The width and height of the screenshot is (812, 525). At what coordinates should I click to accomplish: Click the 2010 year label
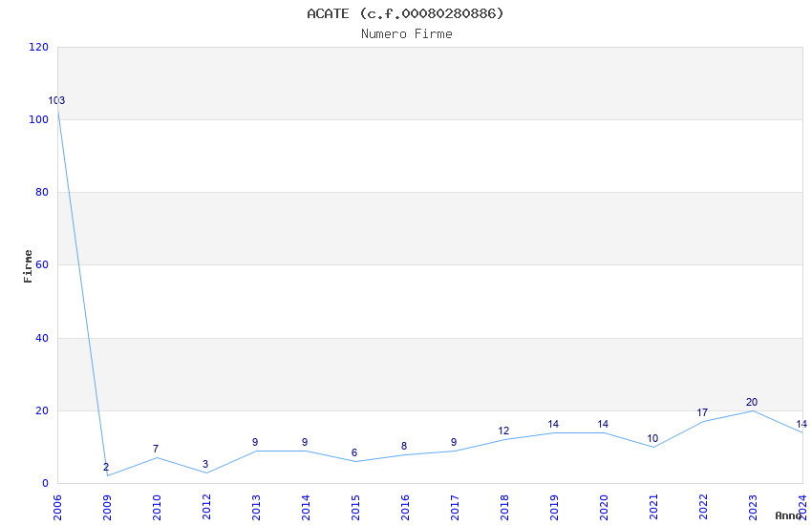157,507
